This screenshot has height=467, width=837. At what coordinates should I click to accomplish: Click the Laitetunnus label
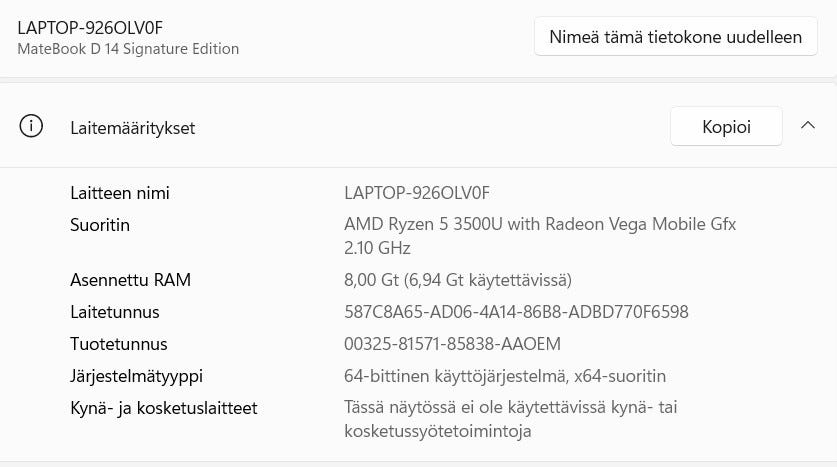click(x=114, y=312)
